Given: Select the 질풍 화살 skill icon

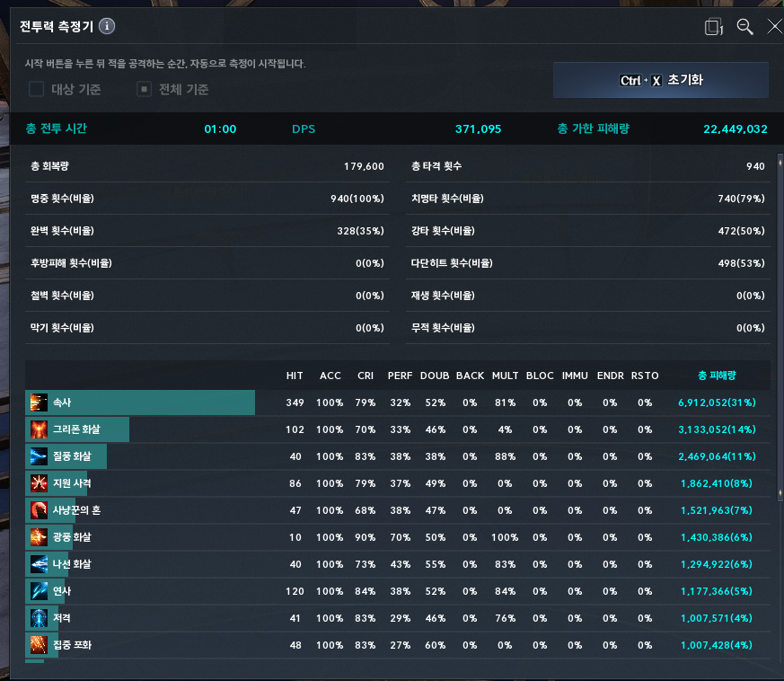Looking at the screenshot, I should 37,456.
